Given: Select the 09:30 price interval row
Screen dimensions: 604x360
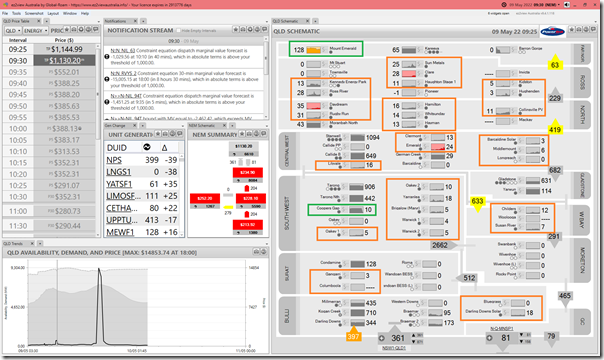Looking at the screenshot, I should click(49, 60).
